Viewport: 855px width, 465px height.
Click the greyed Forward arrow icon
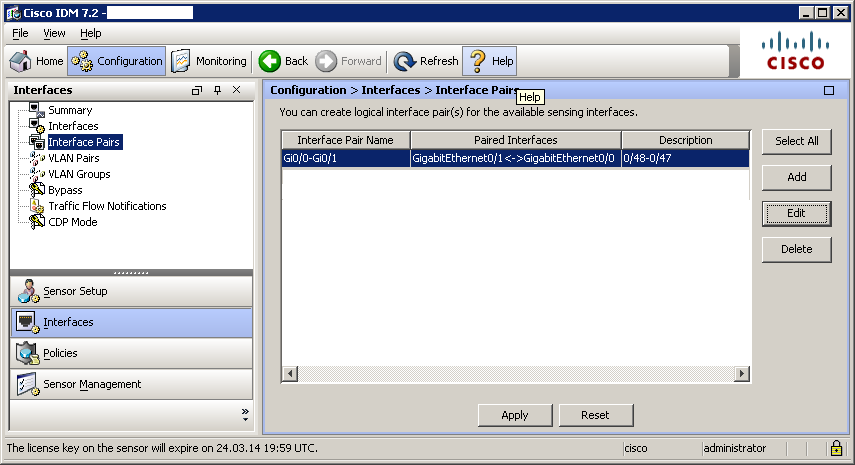(x=326, y=61)
